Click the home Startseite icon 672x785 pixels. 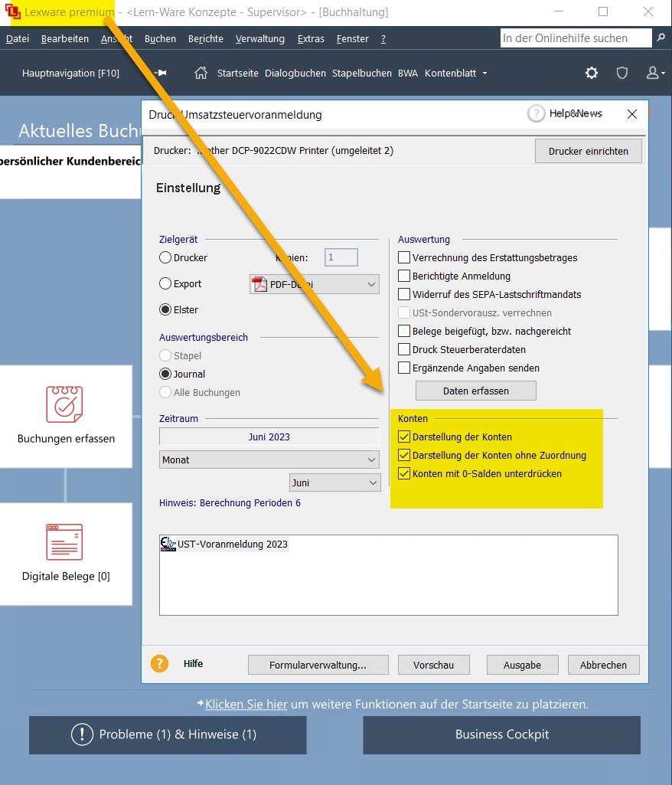pos(201,73)
